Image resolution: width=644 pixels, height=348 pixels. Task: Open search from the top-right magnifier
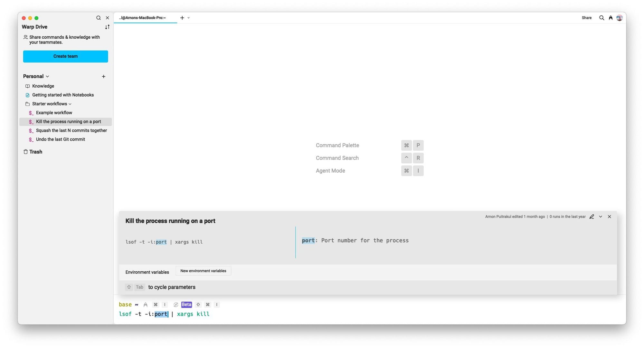[x=601, y=18]
